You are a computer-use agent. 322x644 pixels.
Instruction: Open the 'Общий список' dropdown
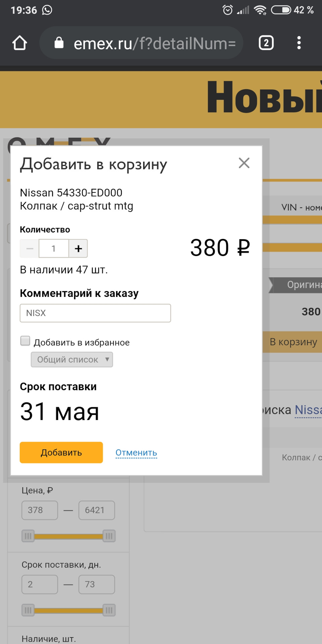72,360
